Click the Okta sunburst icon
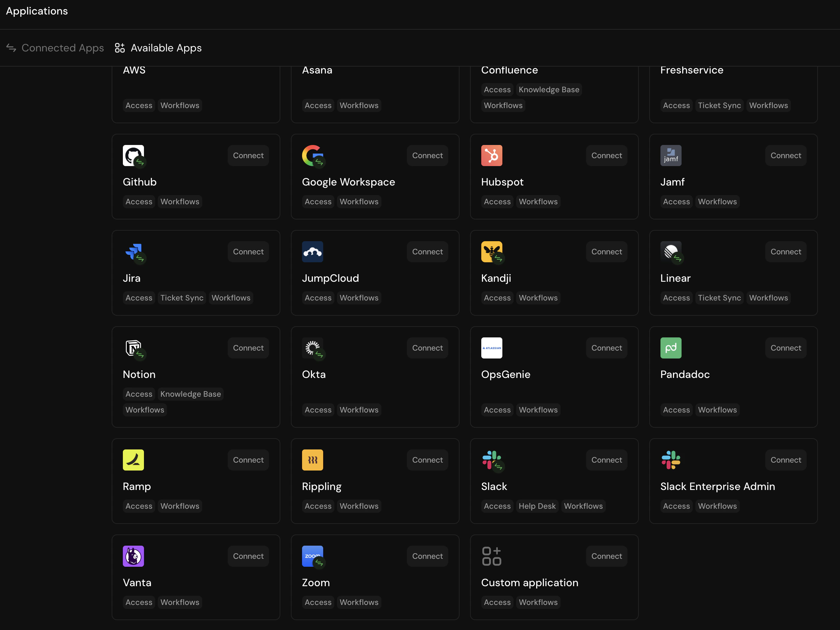Screen dimensions: 840x630 (x=312, y=348)
